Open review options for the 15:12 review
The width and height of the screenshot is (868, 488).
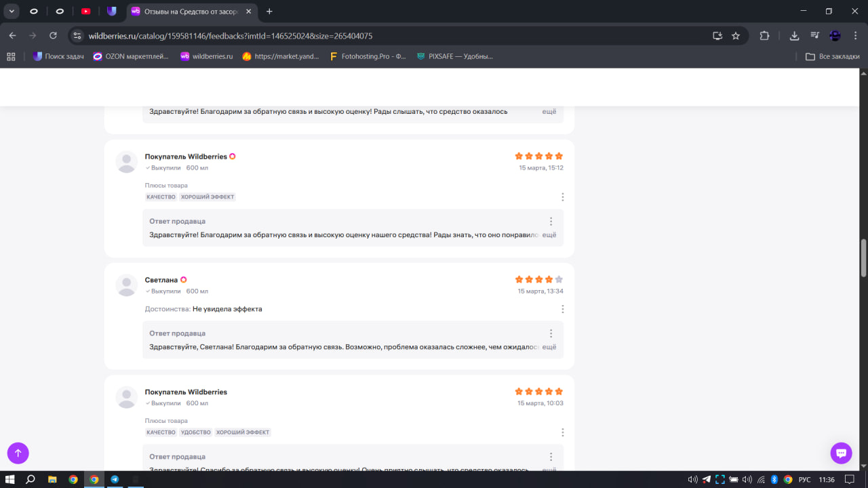(563, 197)
